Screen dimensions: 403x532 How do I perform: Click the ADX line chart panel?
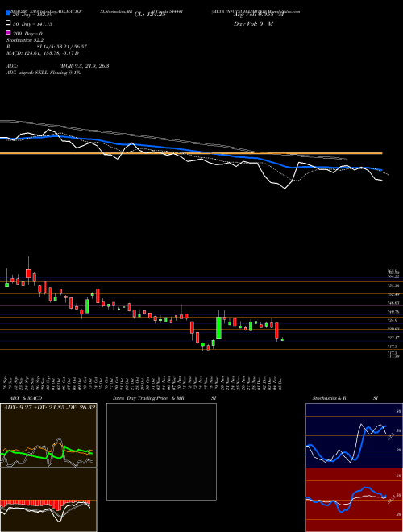48,435
